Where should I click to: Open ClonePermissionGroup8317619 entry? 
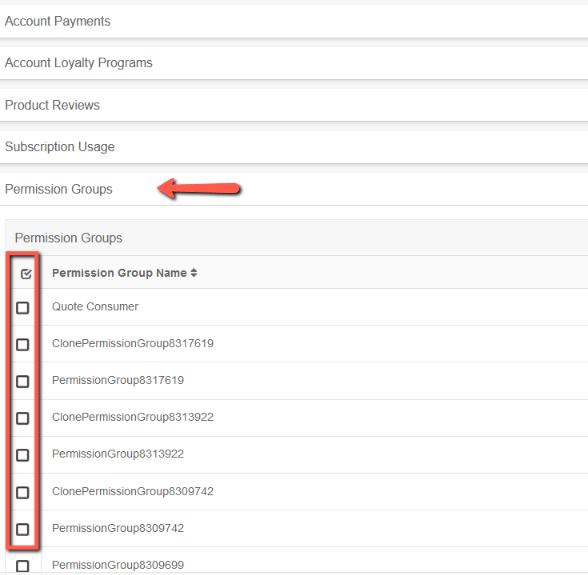click(133, 343)
